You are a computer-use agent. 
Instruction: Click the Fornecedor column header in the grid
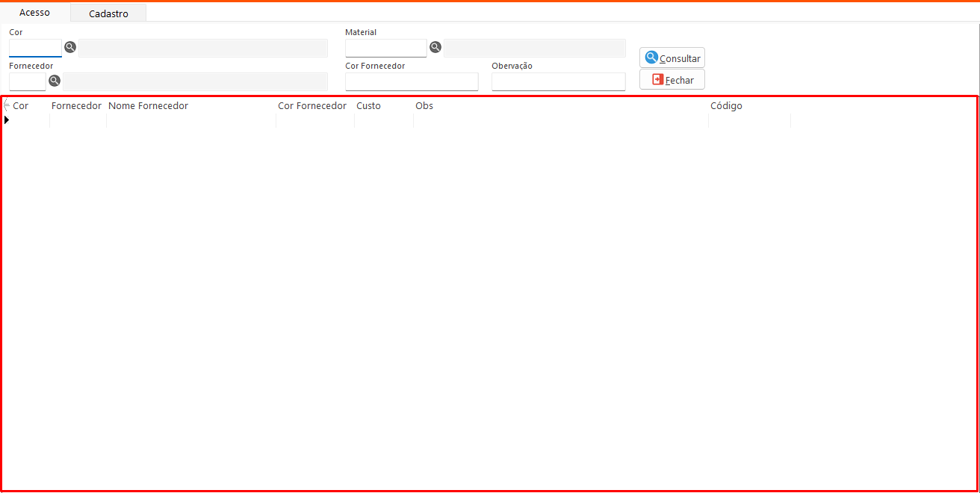76,106
